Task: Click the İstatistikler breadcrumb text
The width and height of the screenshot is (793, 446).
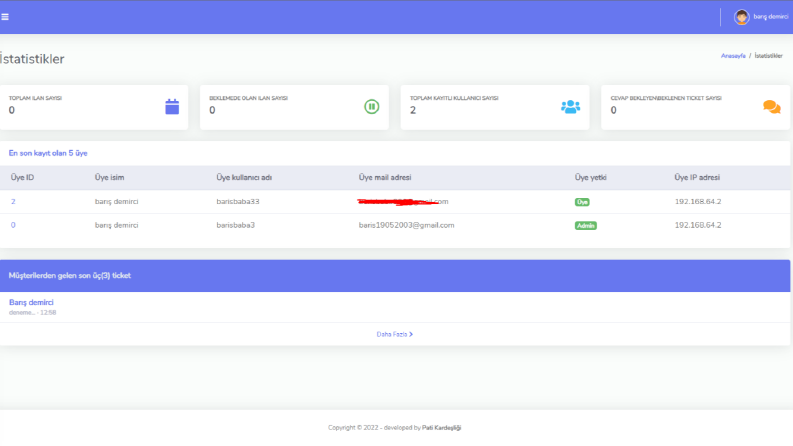Action: [x=768, y=56]
